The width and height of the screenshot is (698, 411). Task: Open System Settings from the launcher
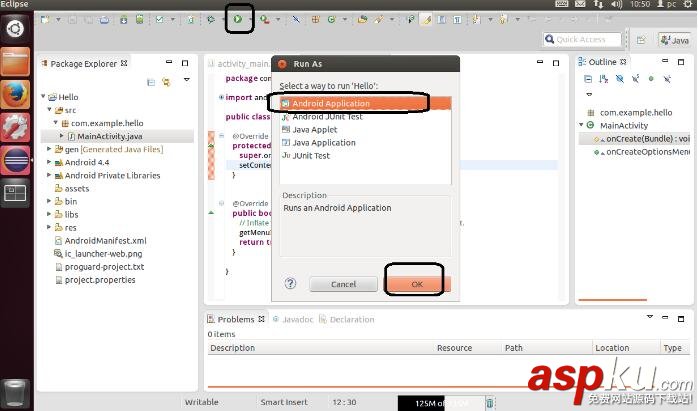coord(15,127)
